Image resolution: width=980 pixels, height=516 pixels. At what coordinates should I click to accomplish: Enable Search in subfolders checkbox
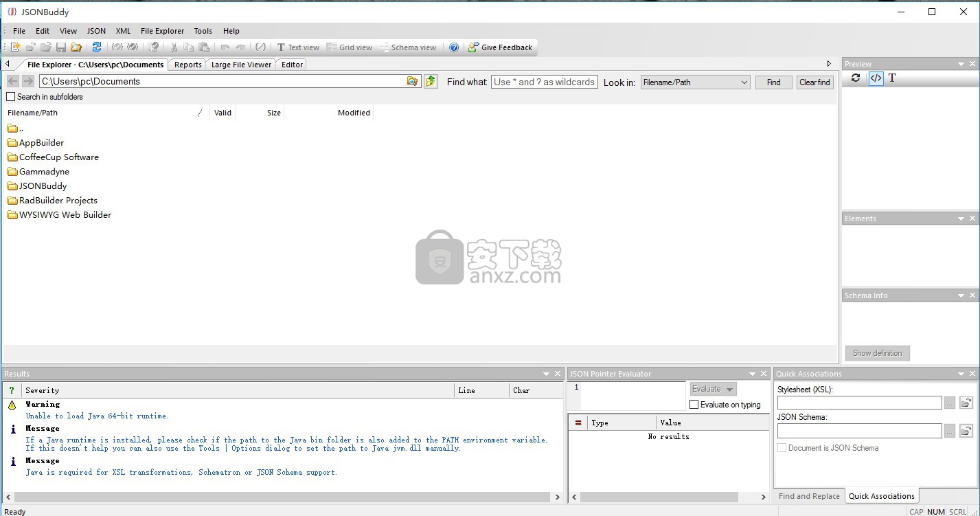tap(10, 97)
